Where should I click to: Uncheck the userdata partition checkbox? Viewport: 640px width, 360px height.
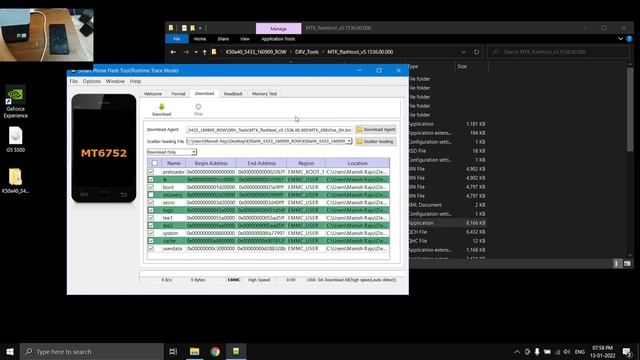[151, 249]
